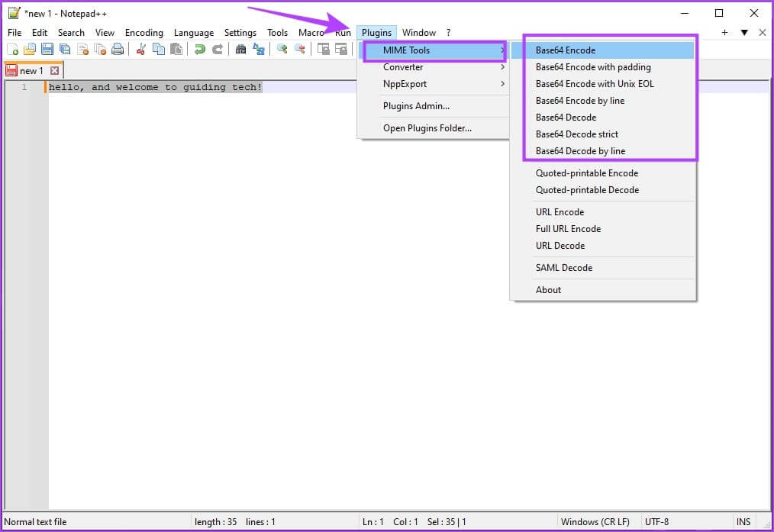Click the Save All toolbar icon

tap(65, 49)
